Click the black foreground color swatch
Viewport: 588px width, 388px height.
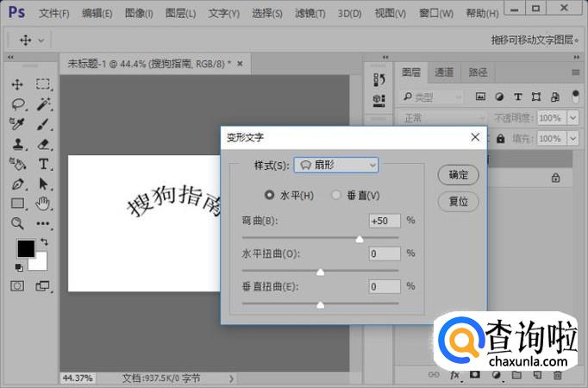click(26, 248)
